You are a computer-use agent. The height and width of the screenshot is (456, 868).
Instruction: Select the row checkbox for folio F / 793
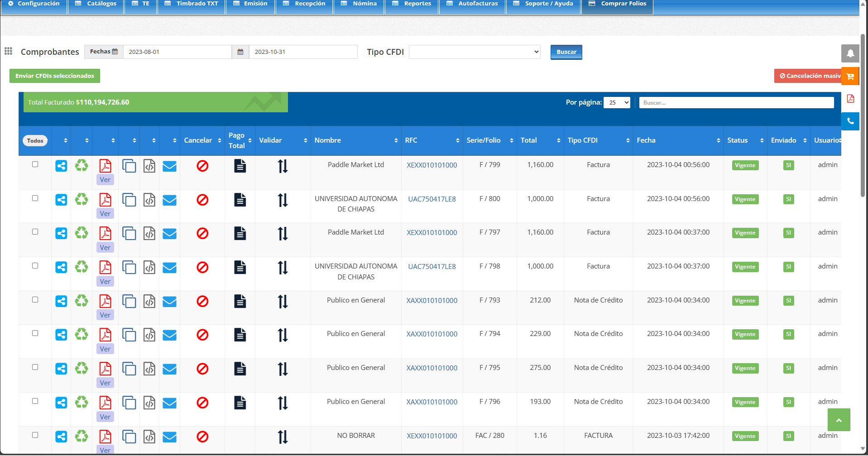pos(35,300)
